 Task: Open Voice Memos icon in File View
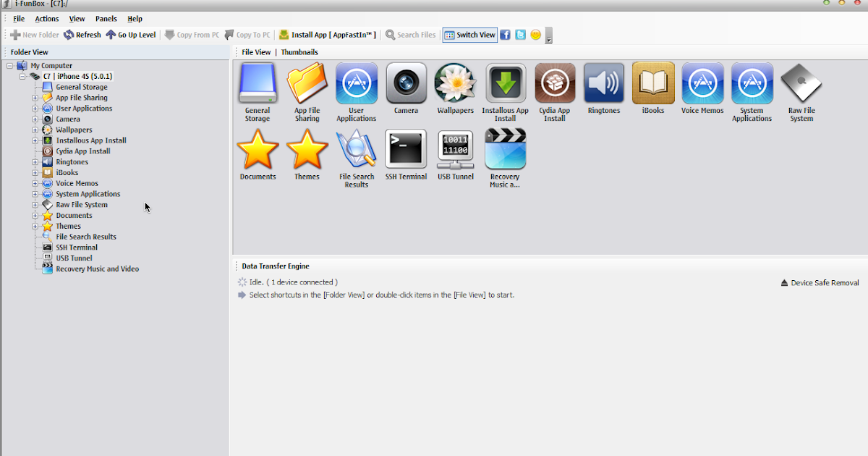point(702,83)
